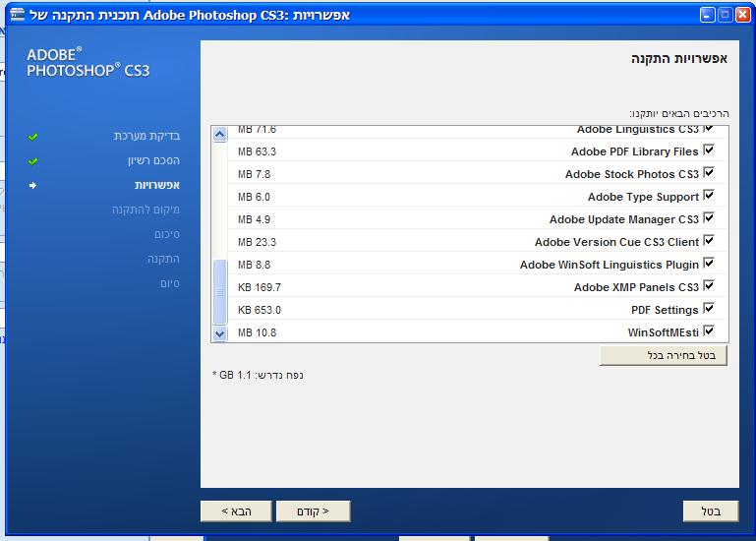Click the green checkmark beside בדיקת מערכת
Image resolution: width=756 pixels, height=541 pixels.
tap(32, 137)
